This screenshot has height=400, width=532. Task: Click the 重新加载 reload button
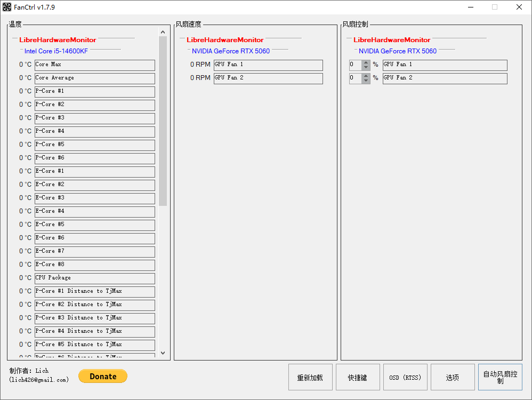click(310, 378)
